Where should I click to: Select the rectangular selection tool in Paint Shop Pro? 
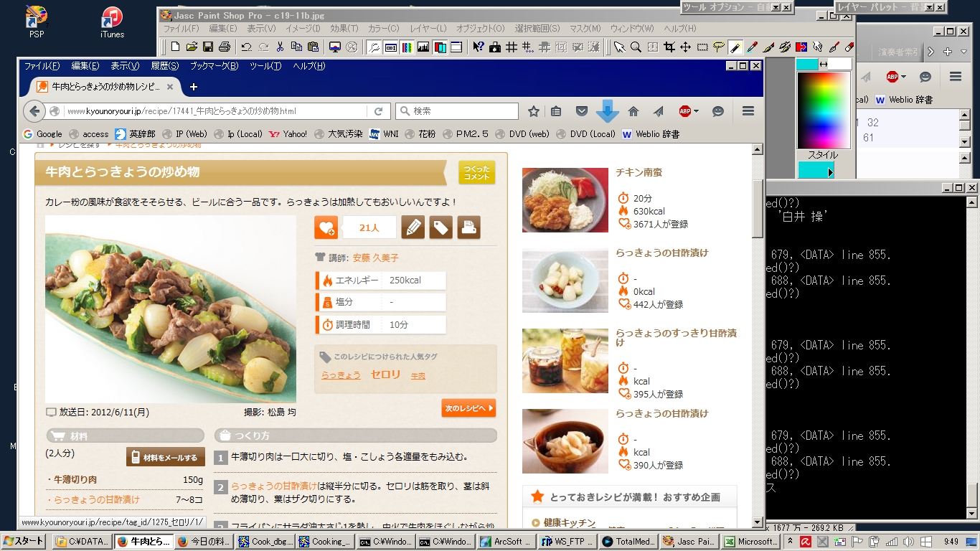point(702,47)
